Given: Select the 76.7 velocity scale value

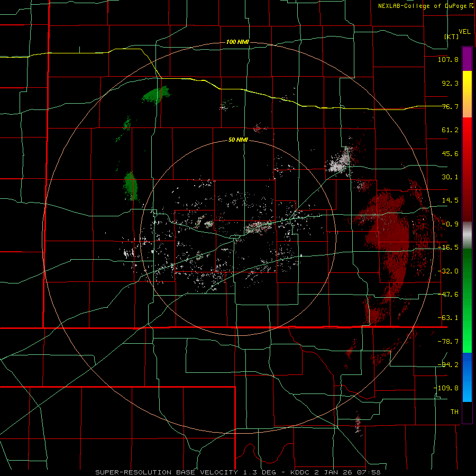Looking at the screenshot, I should click(450, 106).
